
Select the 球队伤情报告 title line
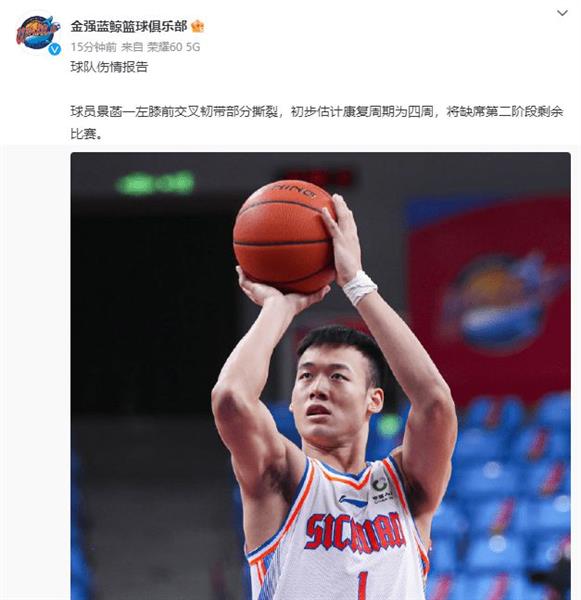point(109,67)
